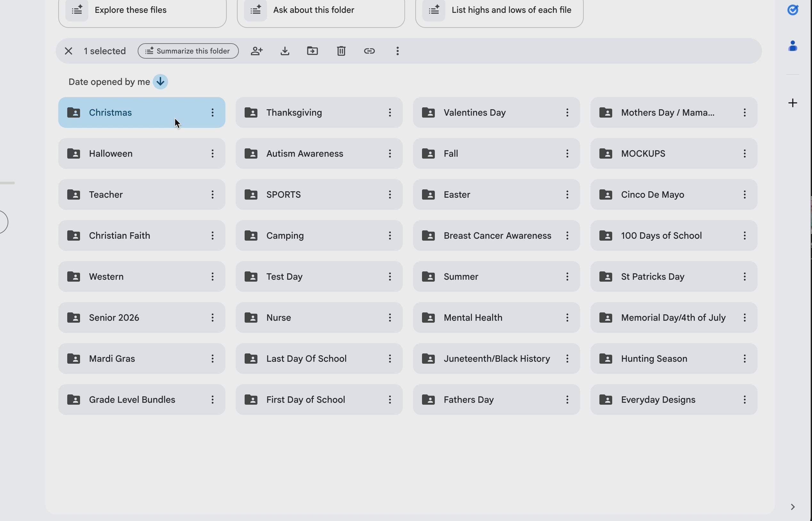This screenshot has width=812, height=521.
Task: Open three-dot menu for Halloween folder
Action: [x=212, y=153]
